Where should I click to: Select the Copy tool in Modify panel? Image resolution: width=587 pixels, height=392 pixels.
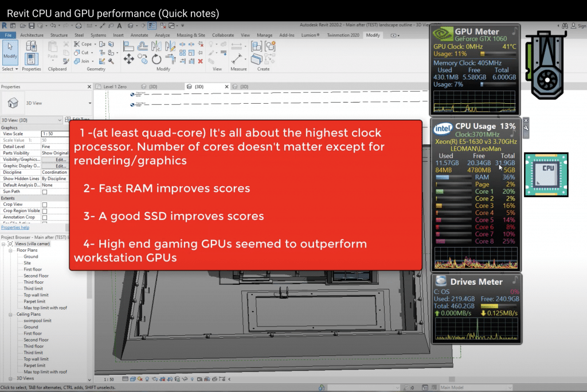click(142, 59)
